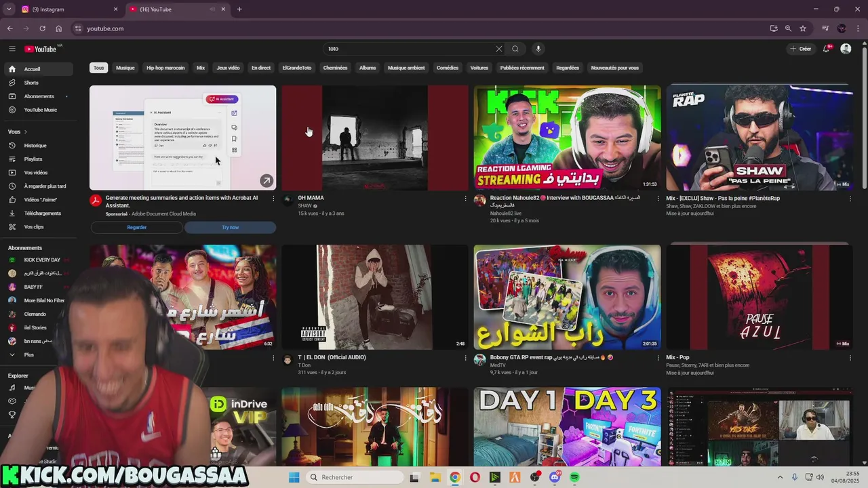
Task: Open Playlists in the sidebar
Action: 38,159
